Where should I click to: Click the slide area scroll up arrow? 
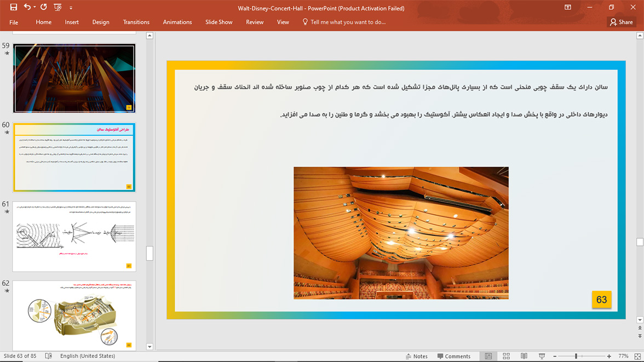[640, 36]
